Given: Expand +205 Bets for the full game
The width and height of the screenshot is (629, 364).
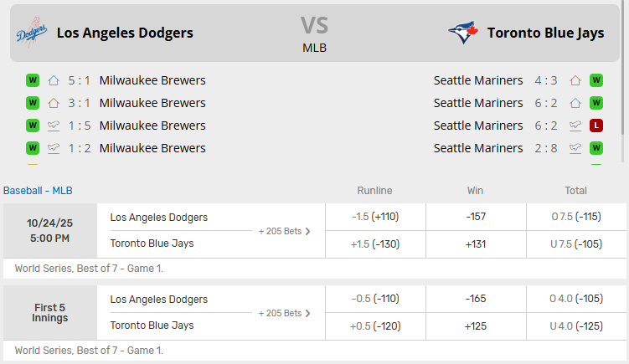Looking at the screenshot, I should coord(285,231).
